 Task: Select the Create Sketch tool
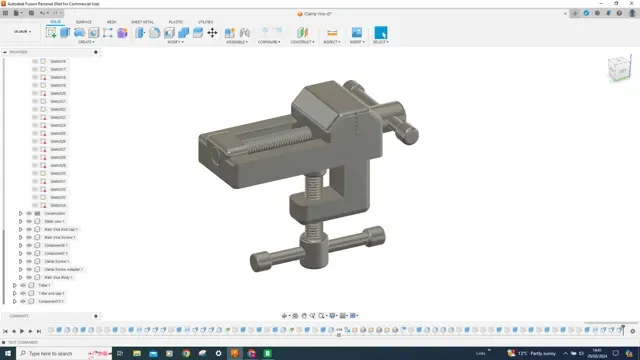click(x=51, y=33)
